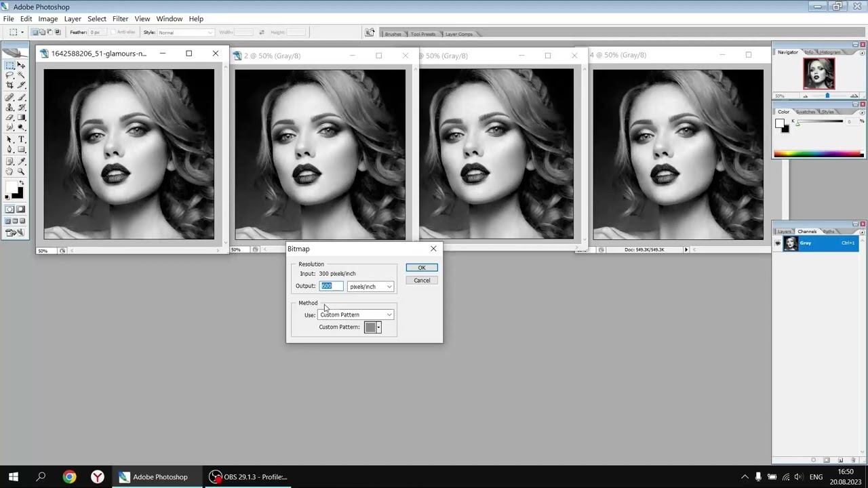Image resolution: width=868 pixels, height=488 pixels.
Task: Select the Zoom magnifier tool
Action: [x=22, y=171]
